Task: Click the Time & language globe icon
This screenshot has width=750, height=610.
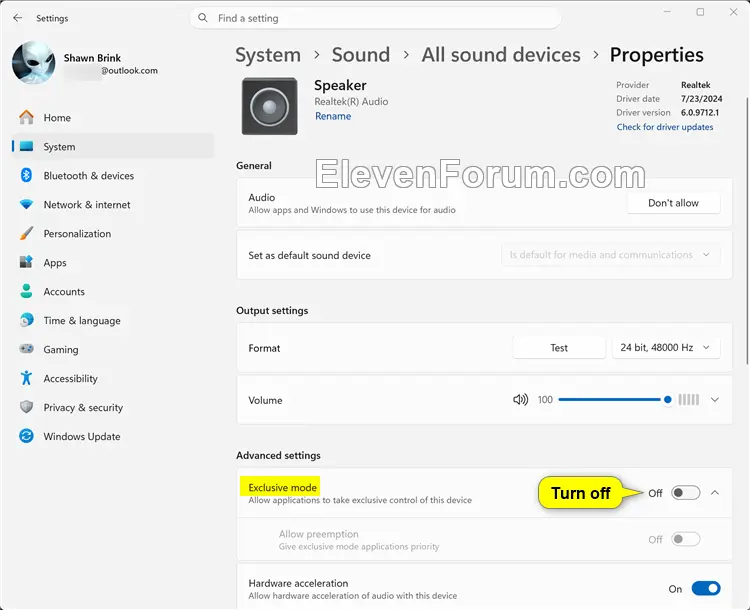Action: 26,320
